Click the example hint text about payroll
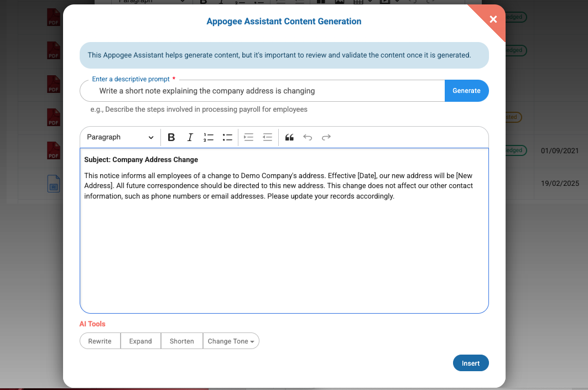The height and width of the screenshot is (390, 588). point(199,110)
